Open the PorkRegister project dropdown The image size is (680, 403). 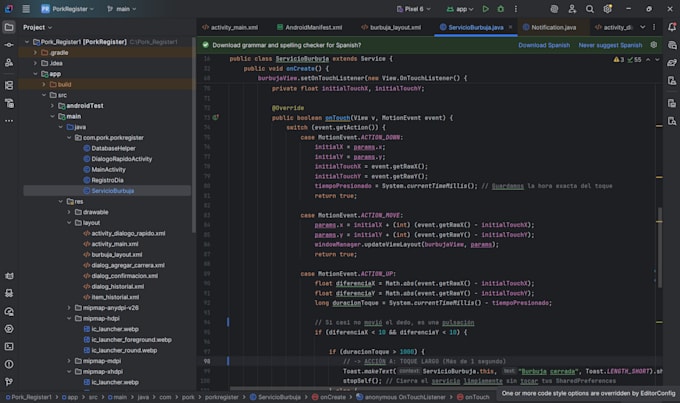point(67,9)
